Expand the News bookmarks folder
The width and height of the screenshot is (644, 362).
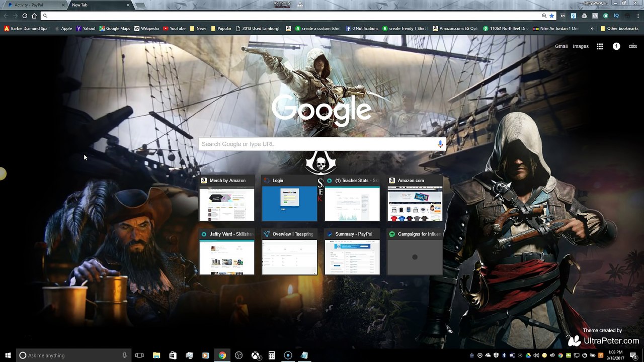[x=198, y=28]
